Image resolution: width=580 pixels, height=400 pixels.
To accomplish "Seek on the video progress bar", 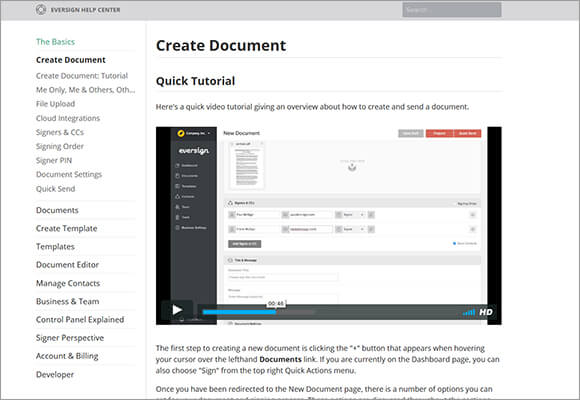I will [258, 312].
